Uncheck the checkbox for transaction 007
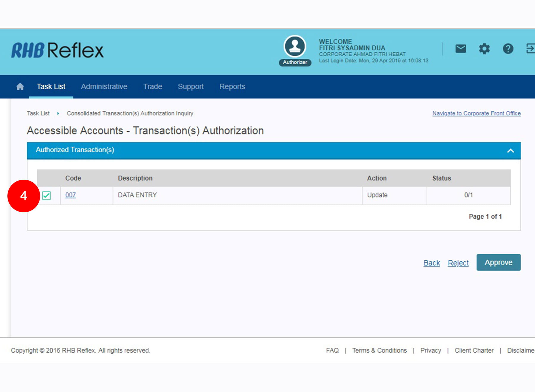The height and width of the screenshot is (392, 535). tap(46, 195)
